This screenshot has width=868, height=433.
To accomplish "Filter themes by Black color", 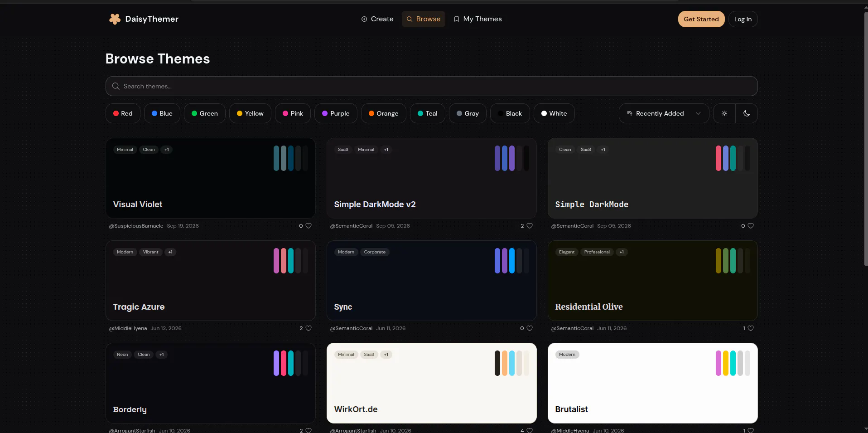I will [x=510, y=113].
